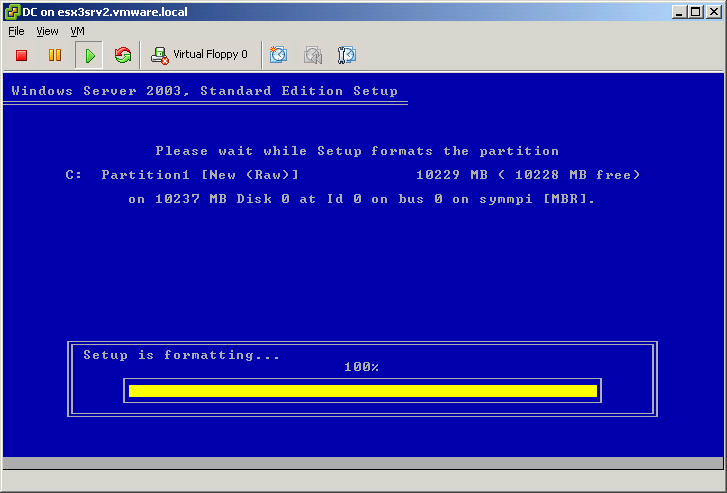Click the VMware icon in the title bar
Screen dimensions: 727x493
point(11,11)
